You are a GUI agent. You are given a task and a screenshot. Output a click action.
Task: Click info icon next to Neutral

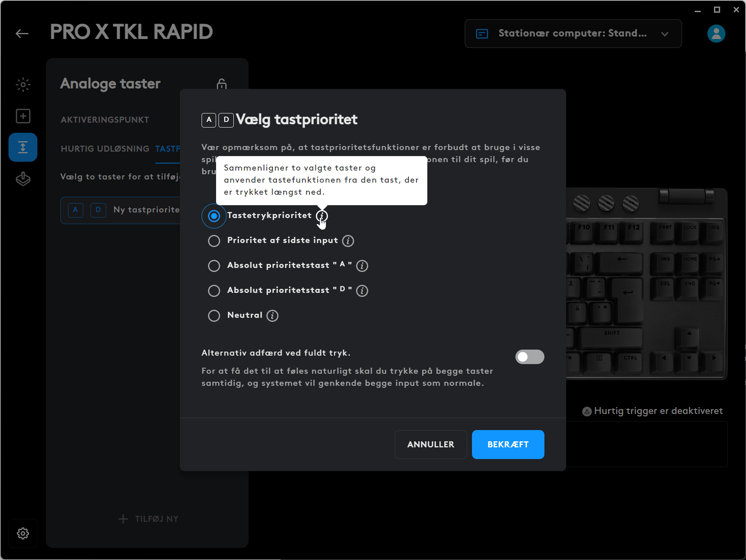point(272,316)
